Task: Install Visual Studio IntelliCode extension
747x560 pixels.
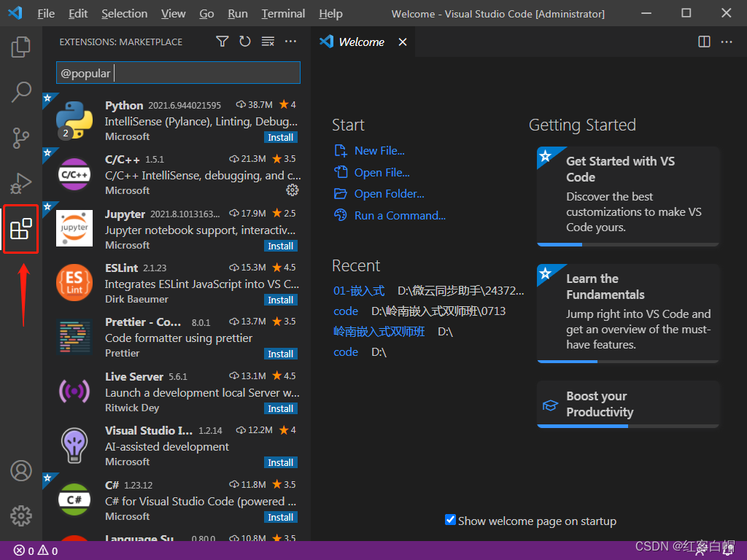Action: [281, 463]
